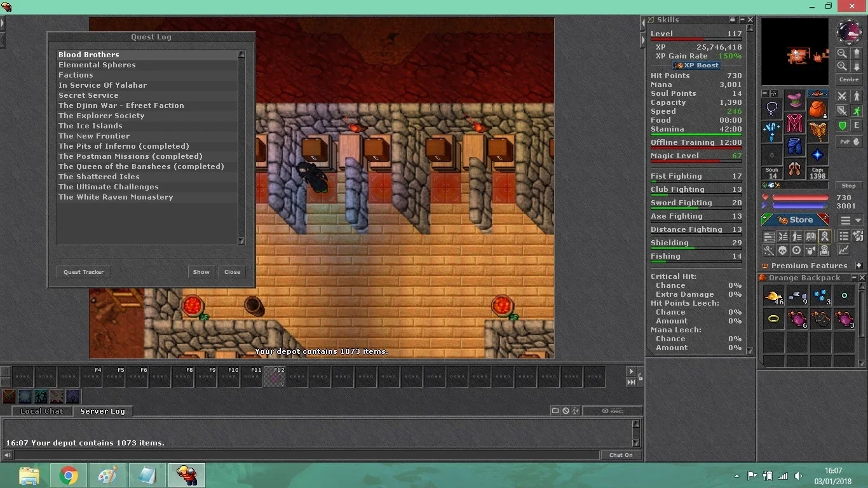Toggle expert mode E button

pos(857,125)
